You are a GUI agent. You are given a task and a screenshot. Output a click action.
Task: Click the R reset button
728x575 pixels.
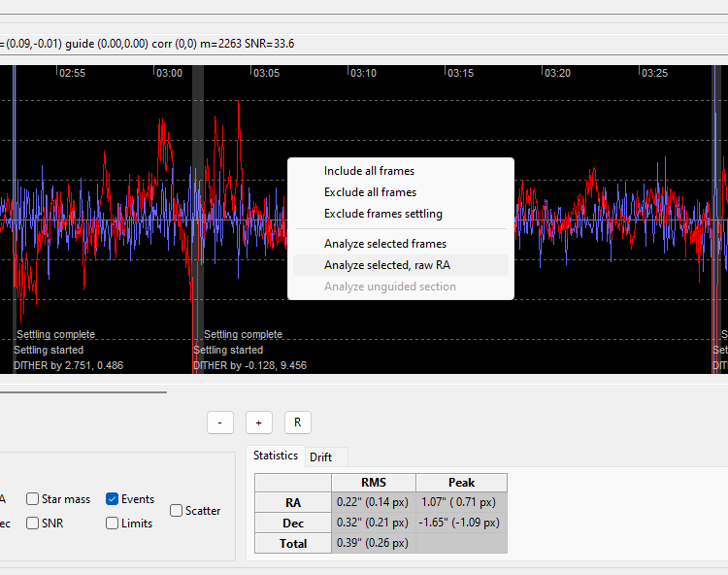click(x=298, y=423)
